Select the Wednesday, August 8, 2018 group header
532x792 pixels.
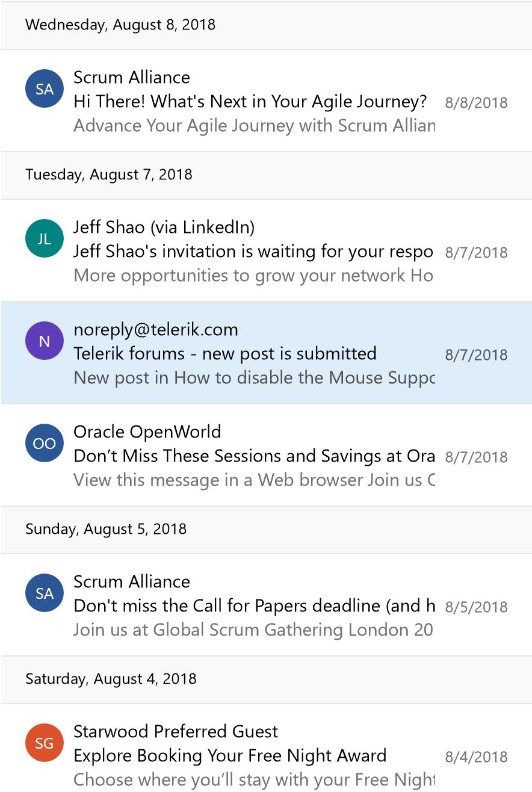pyautogui.click(x=120, y=25)
